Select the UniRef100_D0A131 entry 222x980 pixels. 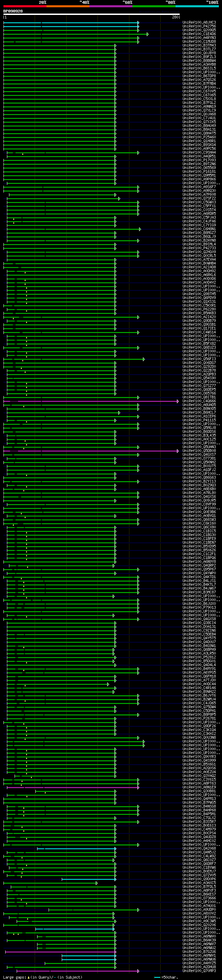pos(199,627)
